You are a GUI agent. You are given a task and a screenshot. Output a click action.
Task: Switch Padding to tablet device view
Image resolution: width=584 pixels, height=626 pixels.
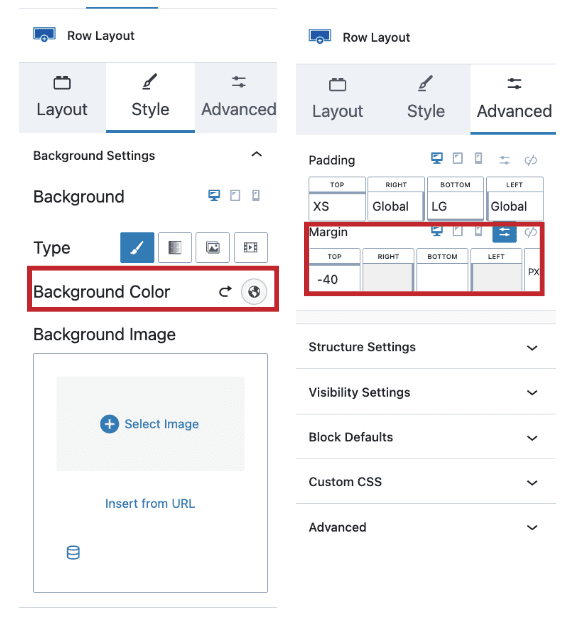pyautogui.click(x=457, y=158)
